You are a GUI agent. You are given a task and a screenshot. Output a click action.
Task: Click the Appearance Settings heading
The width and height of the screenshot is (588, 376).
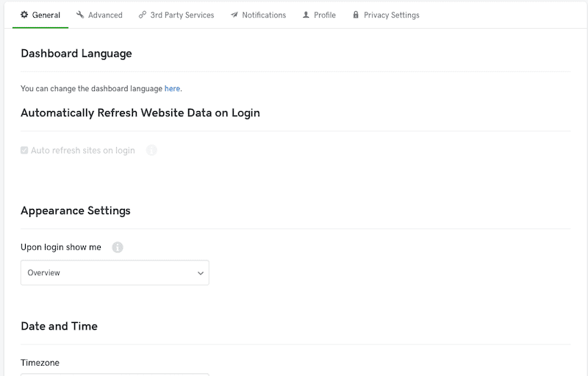point(76,210)
